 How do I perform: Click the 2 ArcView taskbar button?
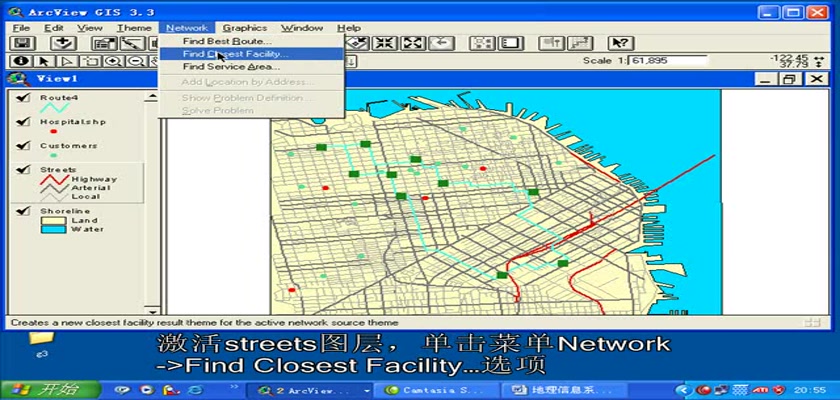[x=310, y=390]
